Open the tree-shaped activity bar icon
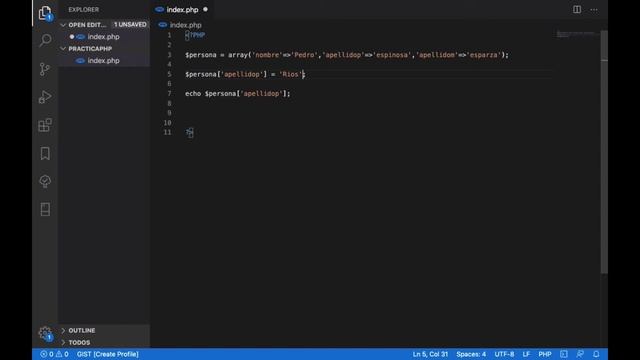Image resolution: width=640 pixels, height=360 pixels. [45, 181]
